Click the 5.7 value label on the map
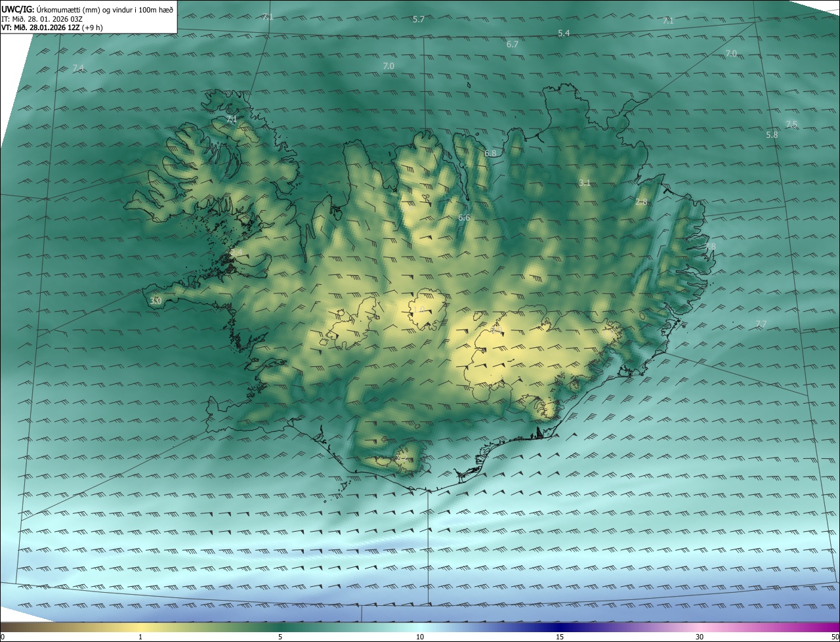840x642 pixels. pos(418,19)
